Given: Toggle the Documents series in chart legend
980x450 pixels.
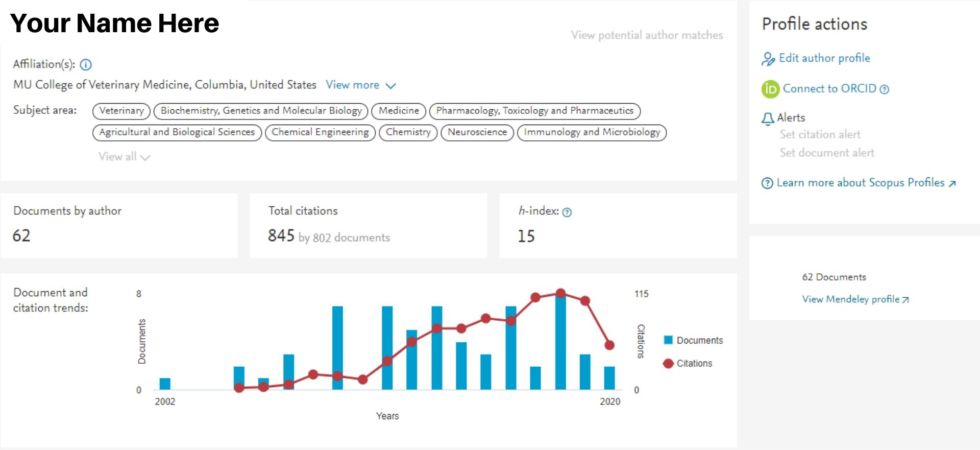Looking at the screenshot, I should [x=693, y=340].
